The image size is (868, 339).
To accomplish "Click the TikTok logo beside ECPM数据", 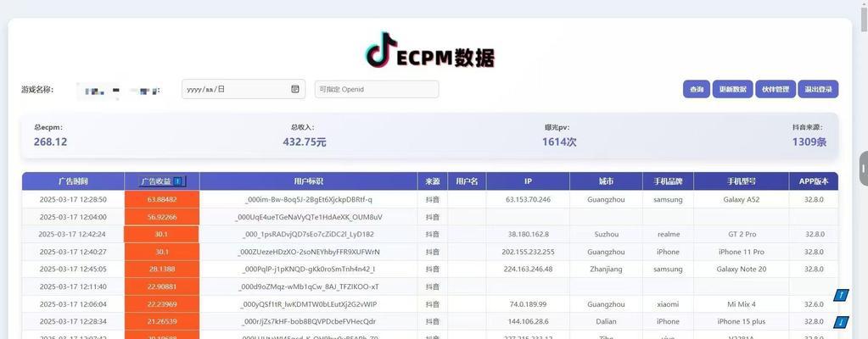I will [x=382, y=50].
